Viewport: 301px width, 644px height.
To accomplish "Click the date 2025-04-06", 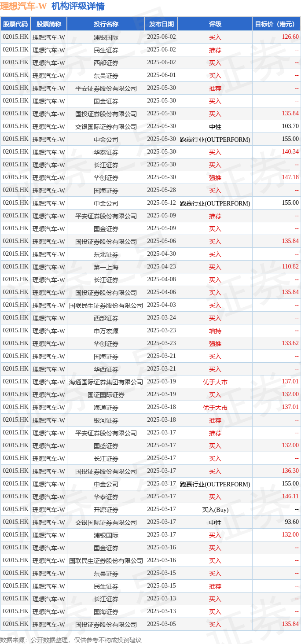I will pos(162,292).
